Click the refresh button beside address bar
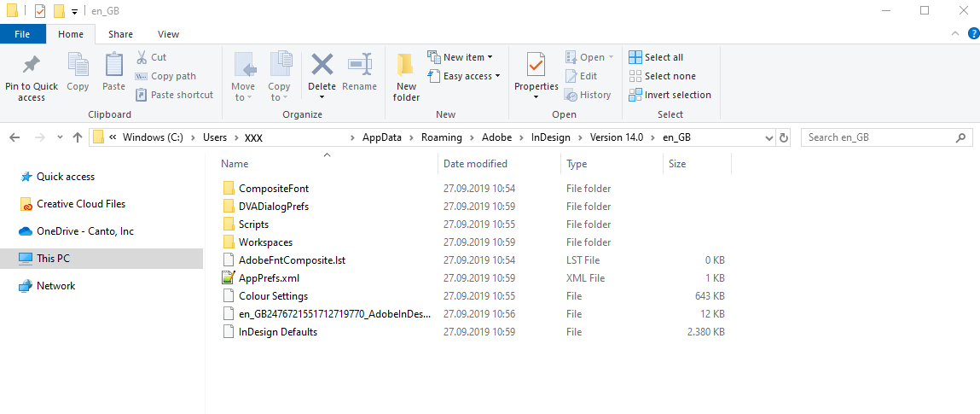Viewport: 980px width, 414px height. coord(784,137)
